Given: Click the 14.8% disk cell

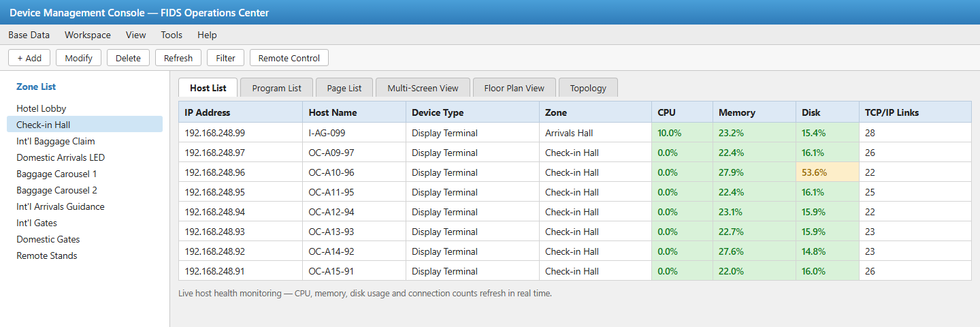Looking at the screenshot, I should [828, 251].
